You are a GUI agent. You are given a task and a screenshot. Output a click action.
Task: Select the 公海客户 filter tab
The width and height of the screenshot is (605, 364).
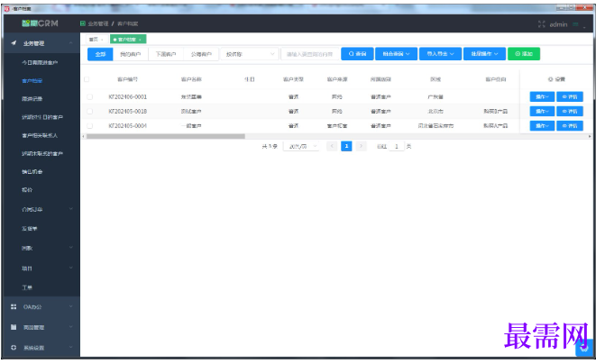point(201,54)
